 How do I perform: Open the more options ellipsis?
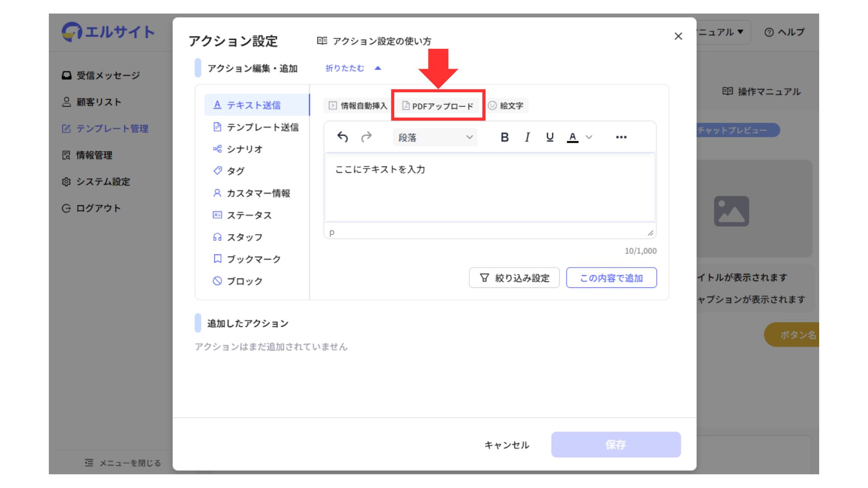tap(621, 137)
